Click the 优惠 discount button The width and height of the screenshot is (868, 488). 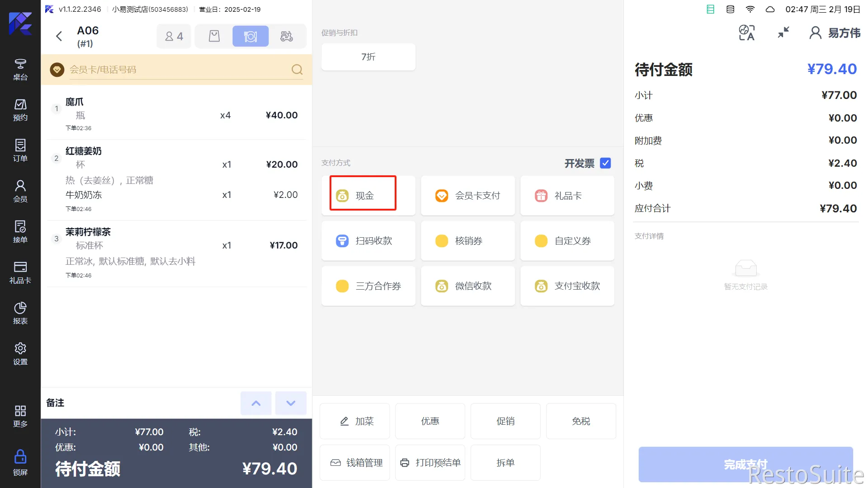tap(430, 421)
